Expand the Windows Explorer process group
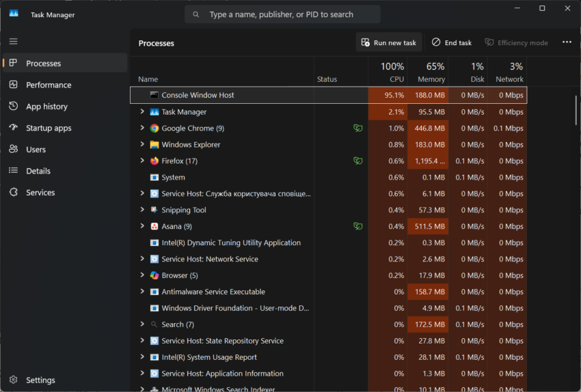This screenshot has width=581, height=392. (142, 144)
